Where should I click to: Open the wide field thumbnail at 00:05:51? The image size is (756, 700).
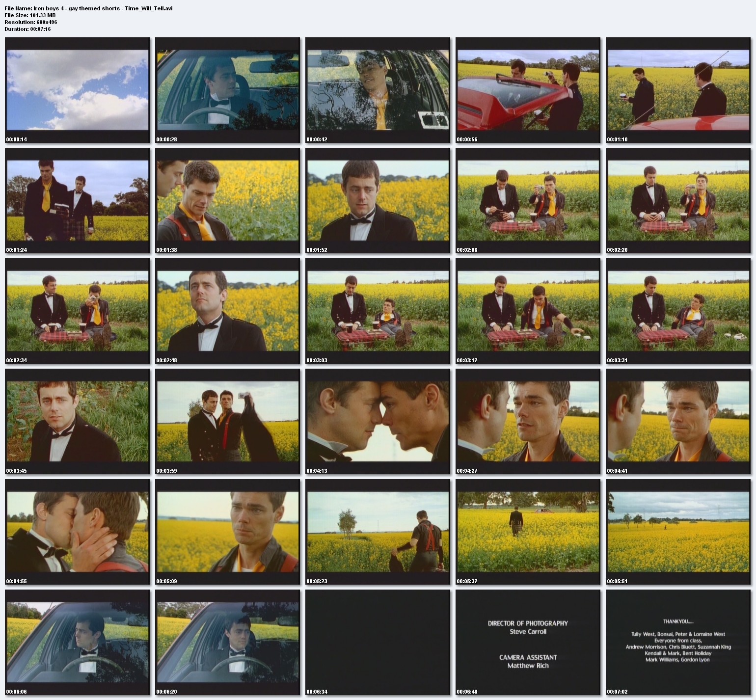678,532
